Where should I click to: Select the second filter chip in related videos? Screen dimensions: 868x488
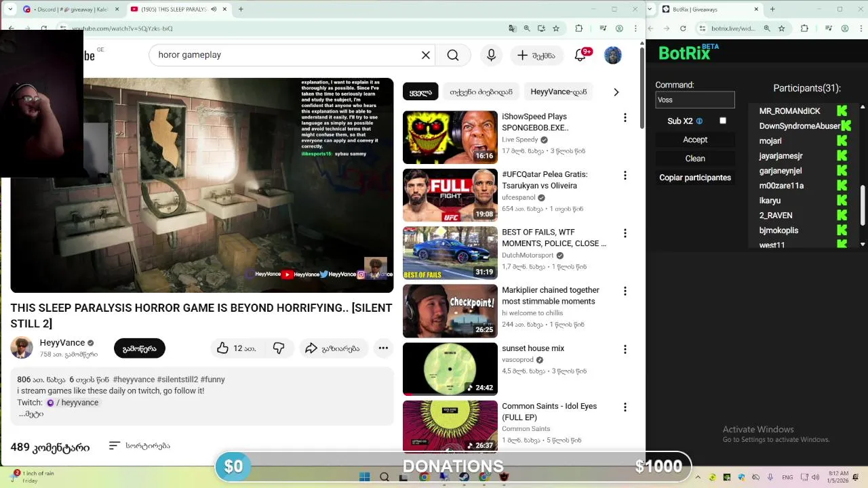pos(481,92)
